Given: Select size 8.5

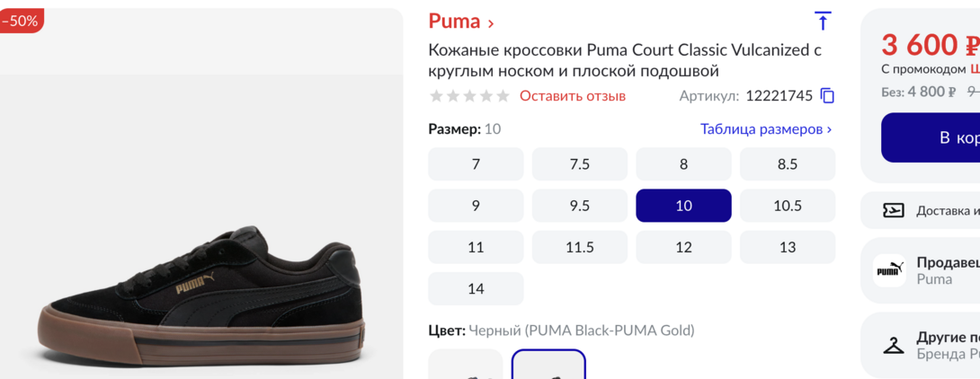Looking at the screenshot, I should 787,164.
